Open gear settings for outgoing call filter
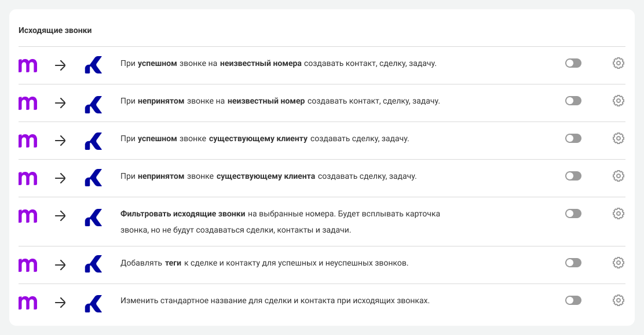The width and height of the screenshot is (644, 335). click(x=618, y=213)
